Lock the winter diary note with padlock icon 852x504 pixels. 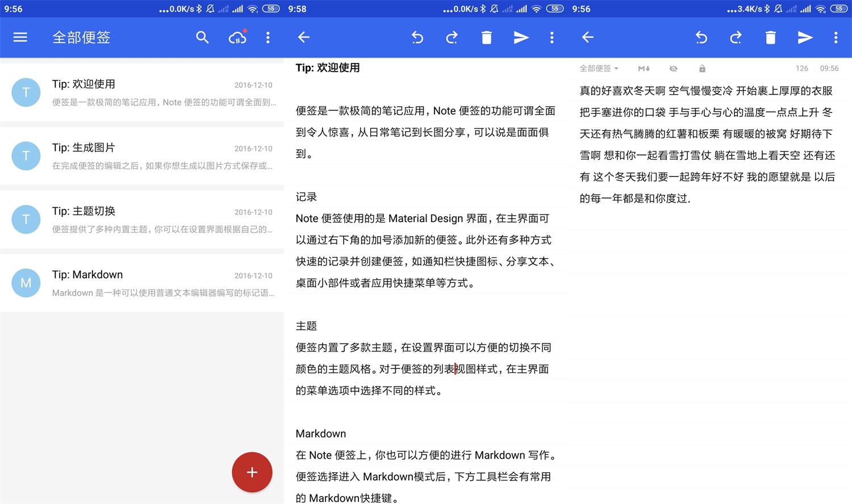pos(702,68)
